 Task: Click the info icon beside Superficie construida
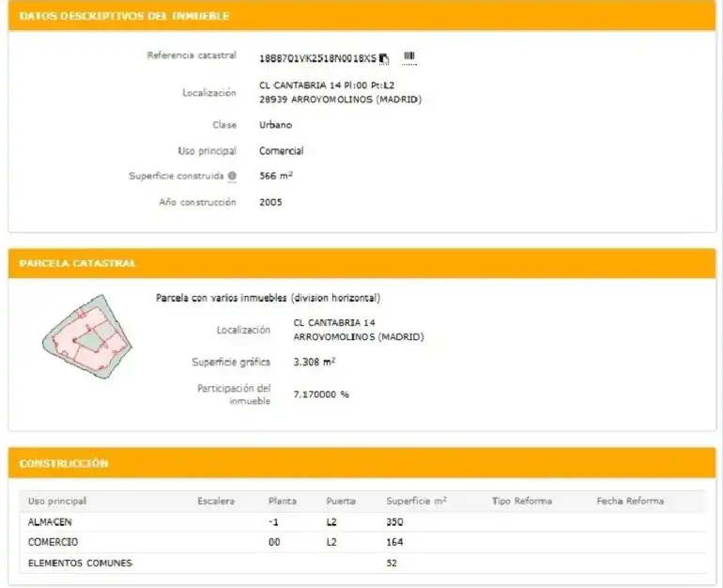coord(232,176)
